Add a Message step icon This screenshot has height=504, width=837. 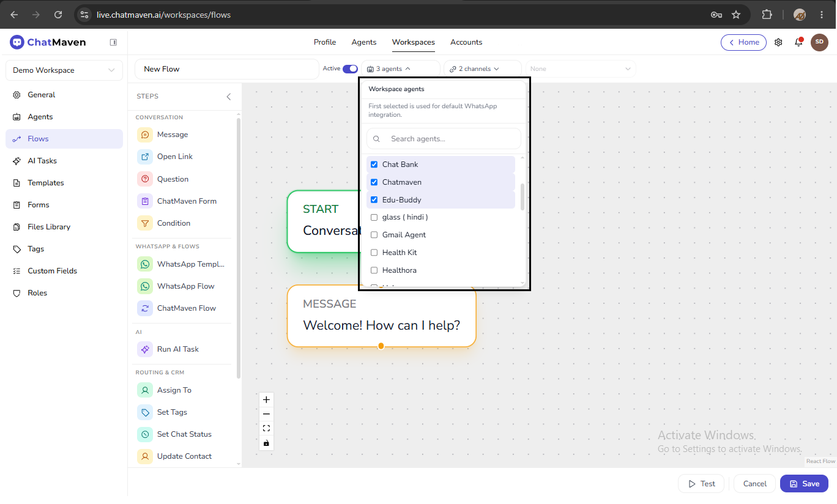pos(145,135)
